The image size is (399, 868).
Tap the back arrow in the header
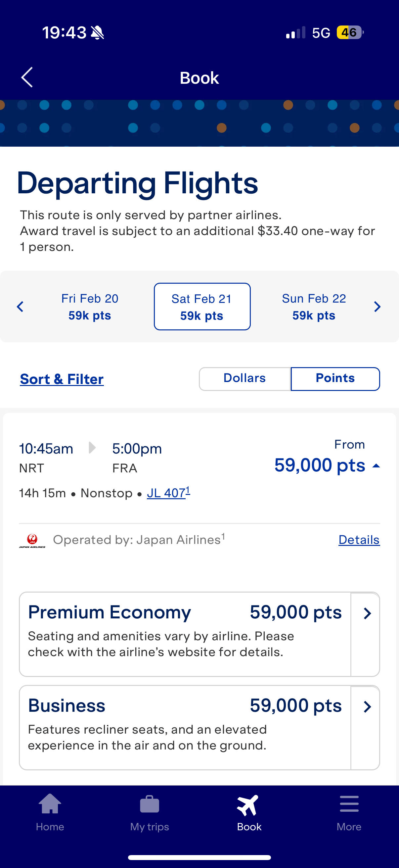coord(27,77)
